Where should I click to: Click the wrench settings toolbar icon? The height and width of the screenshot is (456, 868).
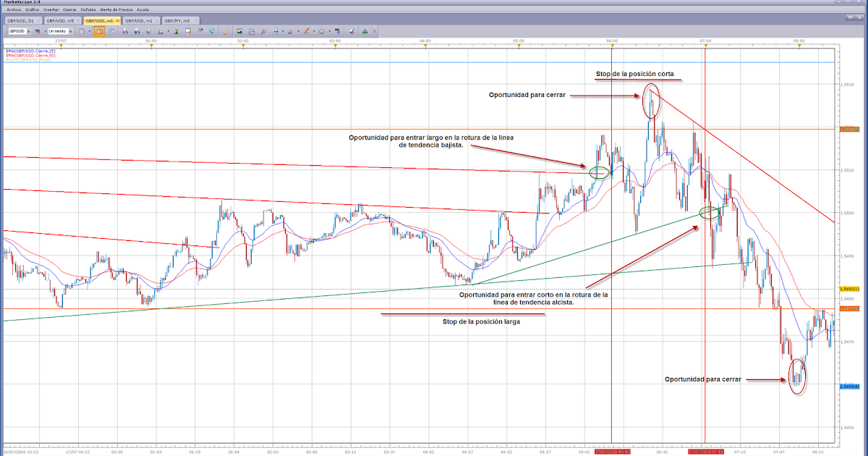tap(263, 31)
